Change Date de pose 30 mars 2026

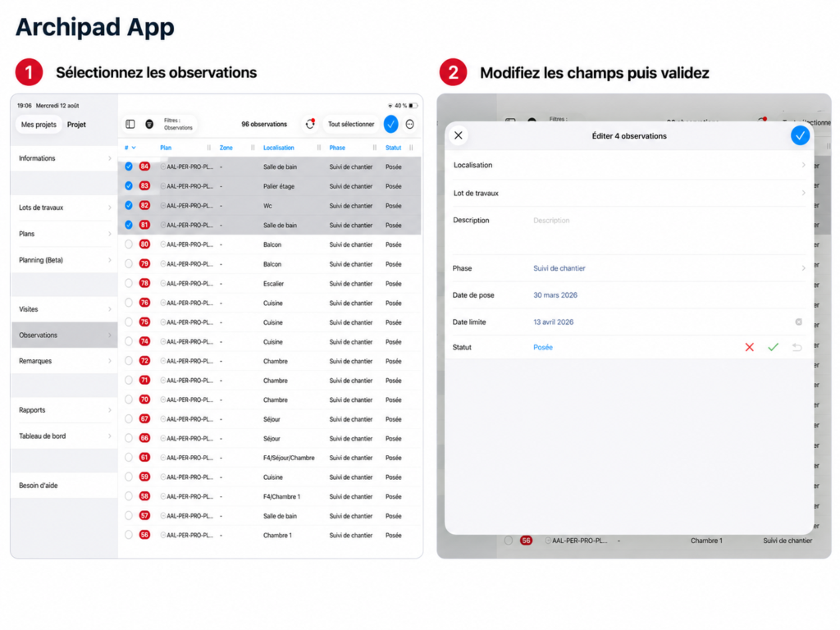[555, 295]
